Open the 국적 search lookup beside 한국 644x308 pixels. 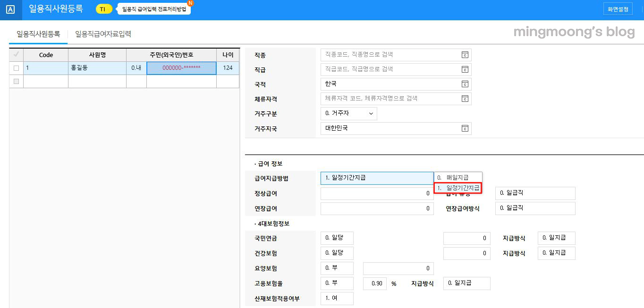[466, 84]
